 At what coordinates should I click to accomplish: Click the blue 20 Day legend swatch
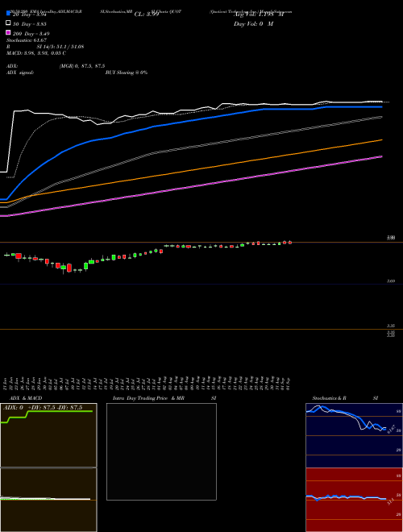(x=9, y=14)
